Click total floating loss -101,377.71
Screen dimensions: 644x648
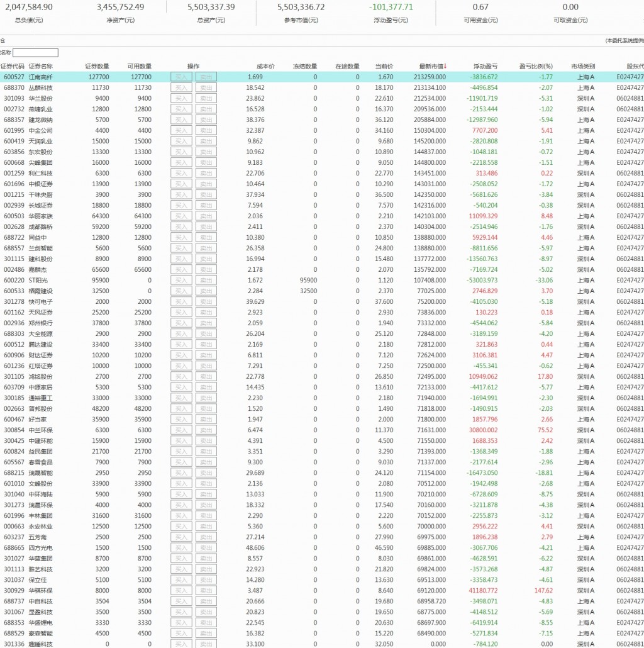point(391,7)
